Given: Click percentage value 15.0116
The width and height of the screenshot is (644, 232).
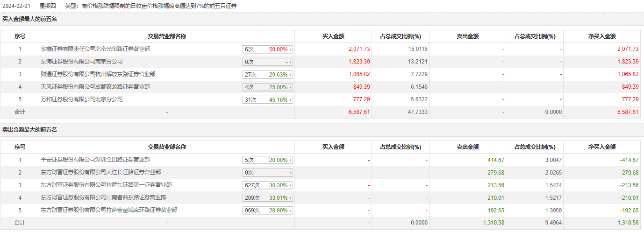Looking at the screenshot, I should coord(418,49).
